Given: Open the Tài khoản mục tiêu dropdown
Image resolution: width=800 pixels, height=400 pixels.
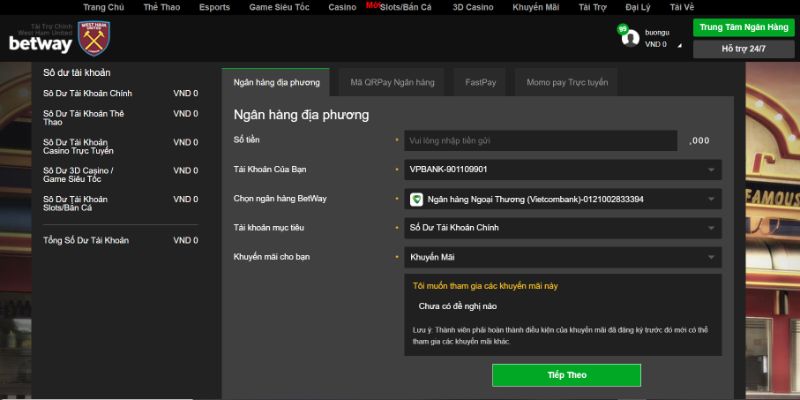Looking at the screenshot, I should [x=563, y=228].
